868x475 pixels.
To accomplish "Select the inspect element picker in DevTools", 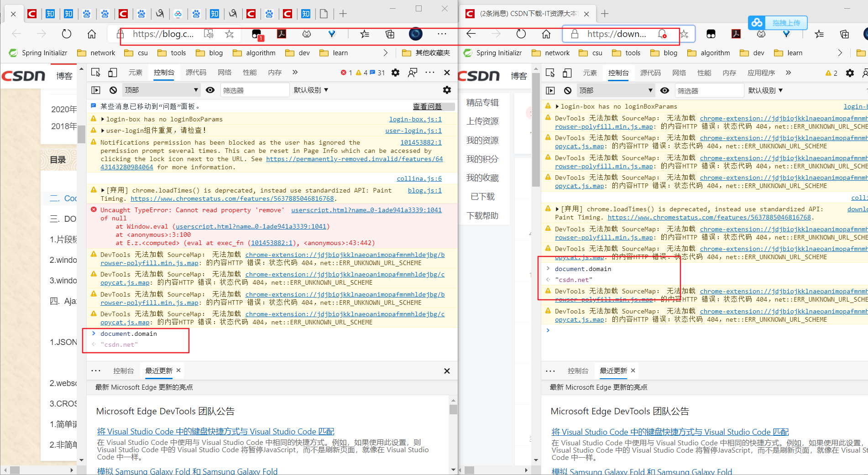I will click(95, 72).
